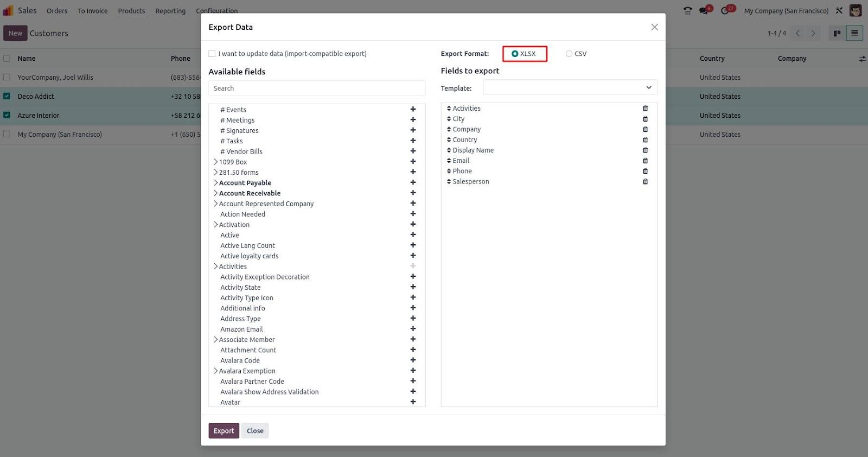Screen dimensions: 868x457
Task: Open the Orders menu
Action: [57, 11]
